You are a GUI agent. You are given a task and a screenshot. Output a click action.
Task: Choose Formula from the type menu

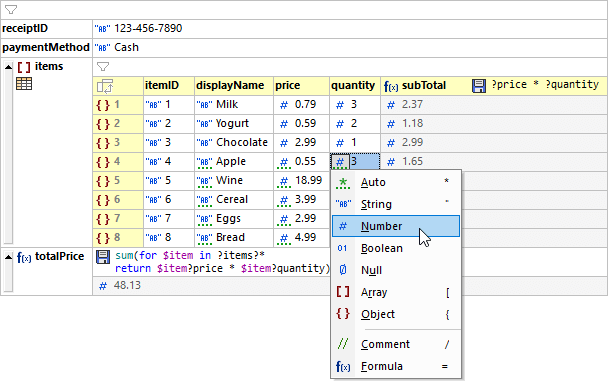(396, 366)
